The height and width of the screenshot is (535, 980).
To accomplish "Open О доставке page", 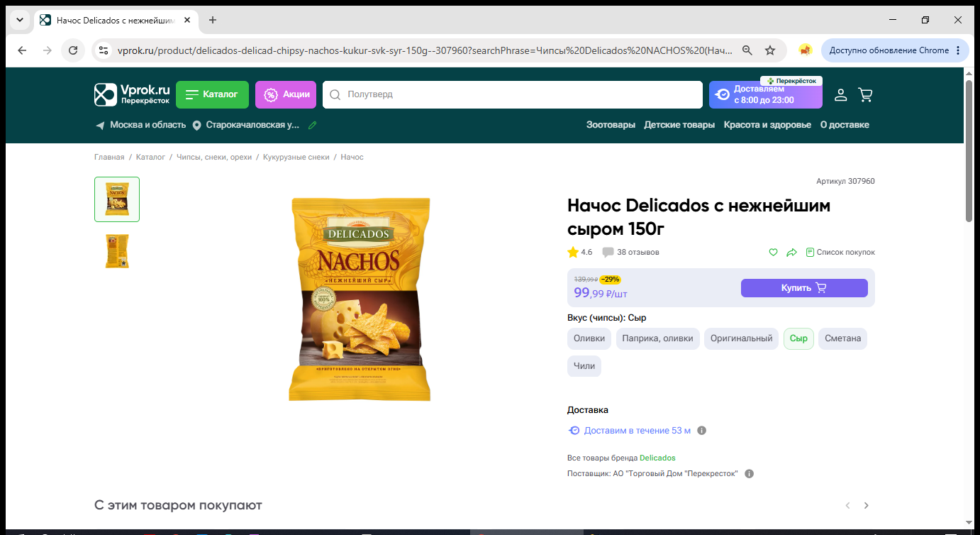I will coord(845,125).
